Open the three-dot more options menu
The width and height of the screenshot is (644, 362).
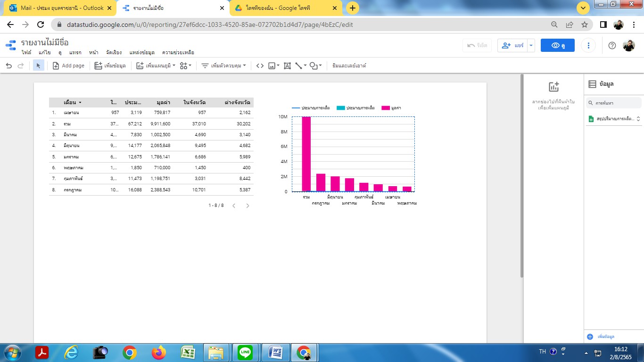[588, 45]
